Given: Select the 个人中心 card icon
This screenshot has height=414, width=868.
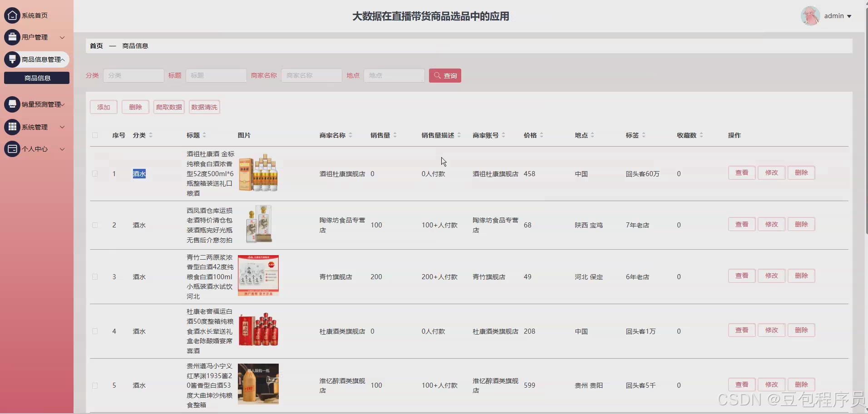Looking at the screenshot, I should [12, 149].
